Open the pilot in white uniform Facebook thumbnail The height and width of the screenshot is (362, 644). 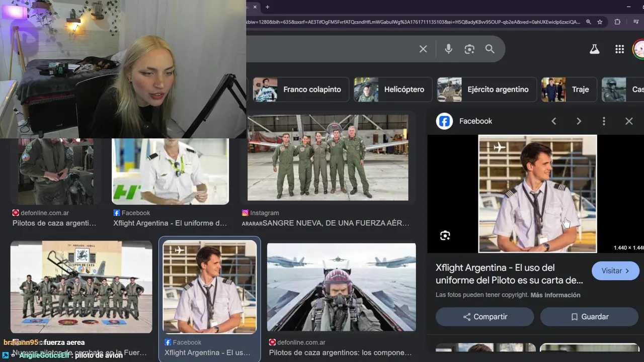coord(170,171)
